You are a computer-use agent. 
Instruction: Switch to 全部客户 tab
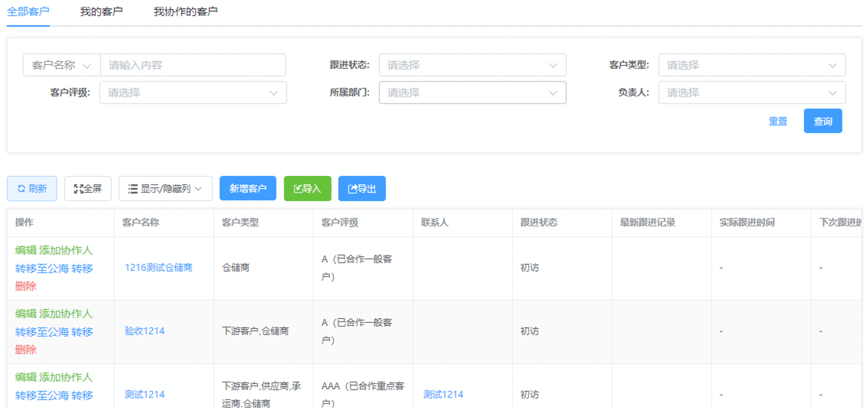click(x=28, y=12)
